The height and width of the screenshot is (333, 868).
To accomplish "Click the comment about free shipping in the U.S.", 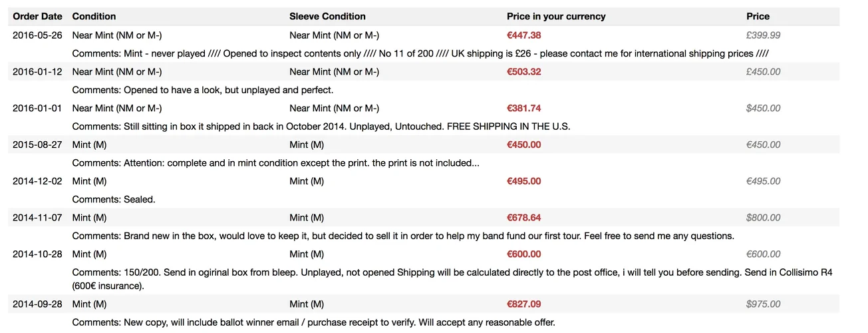I will [x=321, y=127].
